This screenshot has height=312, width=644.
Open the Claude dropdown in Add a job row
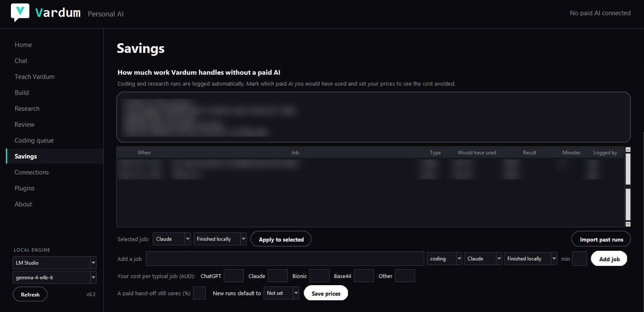[x=483, y=259]
